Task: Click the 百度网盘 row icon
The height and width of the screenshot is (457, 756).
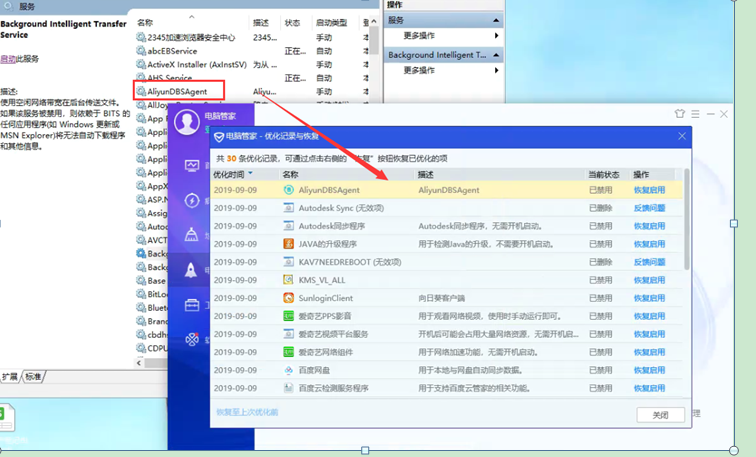Action: (x=288, y=370)
